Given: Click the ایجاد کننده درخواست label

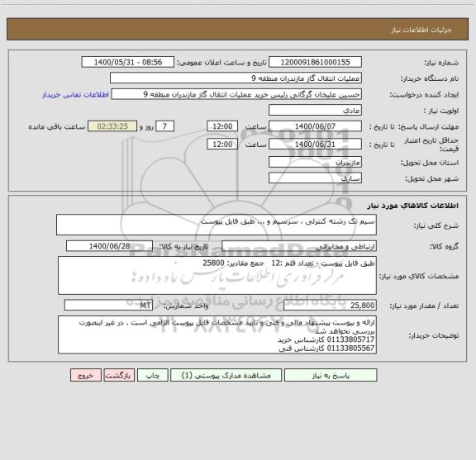Looking at the screenshot, I should [425, 95].
